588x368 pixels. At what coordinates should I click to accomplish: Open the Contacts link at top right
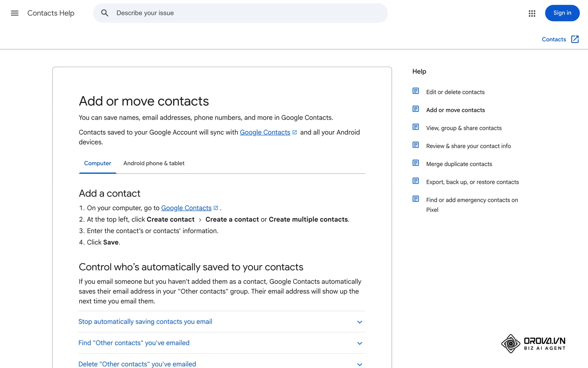click(x=554, y=39)
